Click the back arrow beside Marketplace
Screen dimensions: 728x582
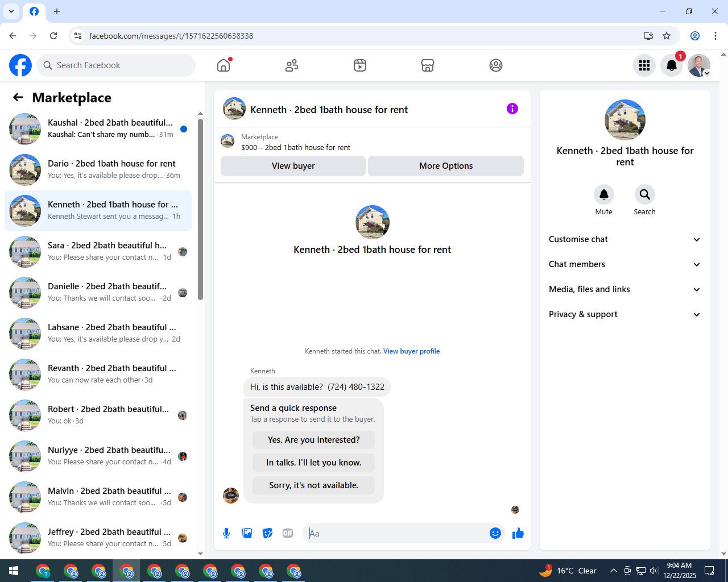coord(18,97)
